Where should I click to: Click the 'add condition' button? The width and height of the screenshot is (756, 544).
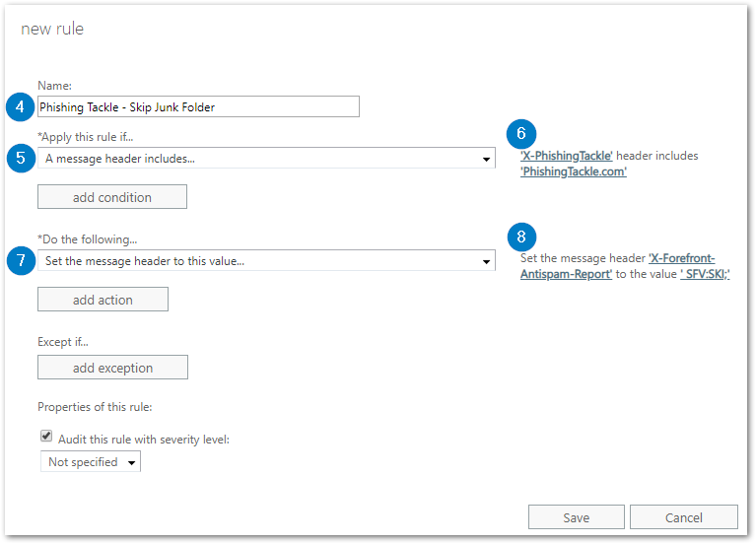[112, 197]
